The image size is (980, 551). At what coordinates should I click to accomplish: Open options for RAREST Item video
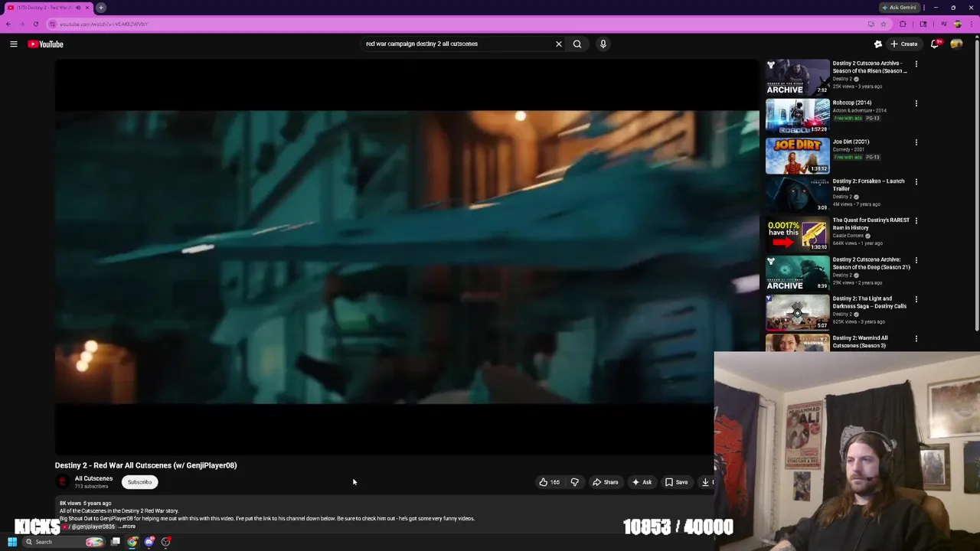916,221
